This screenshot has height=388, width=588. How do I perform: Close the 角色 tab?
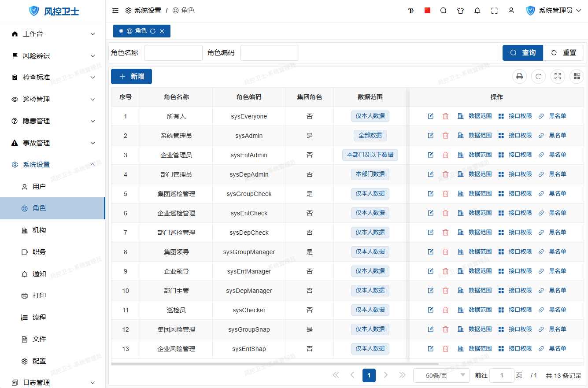[162, 31]
